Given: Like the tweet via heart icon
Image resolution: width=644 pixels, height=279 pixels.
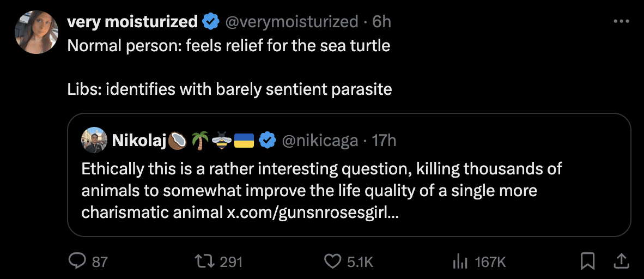Looking at the screenshot, I should click(x=332, y=262).
